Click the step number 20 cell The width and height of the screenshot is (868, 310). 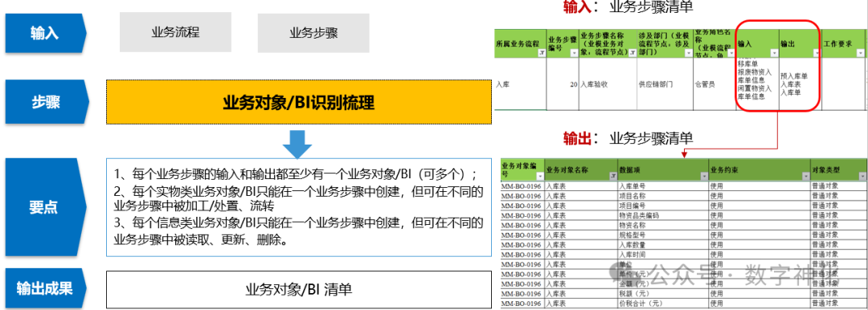point(563,84)
